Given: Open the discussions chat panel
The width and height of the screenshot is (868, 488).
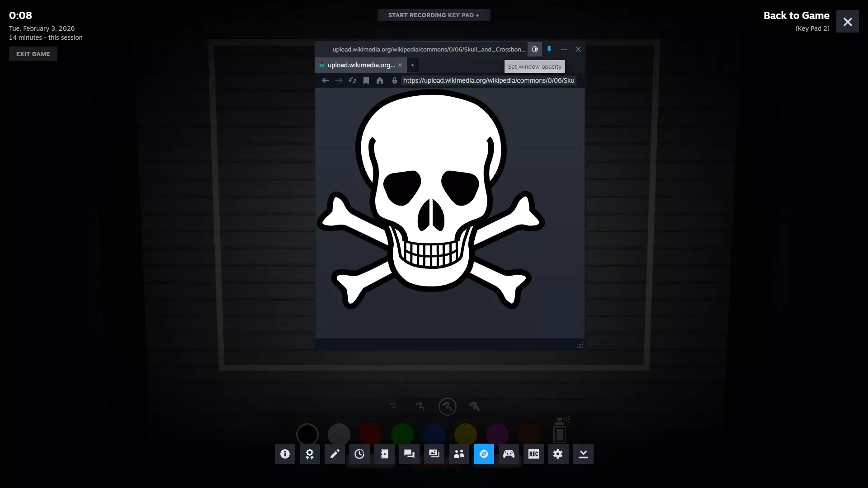Looking at the screenshot, I should pos(409,454).
